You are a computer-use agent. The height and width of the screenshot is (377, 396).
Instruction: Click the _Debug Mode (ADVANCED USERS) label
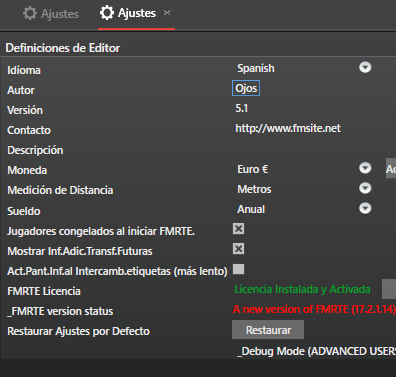pyautogui.click(x=316, y=351)
